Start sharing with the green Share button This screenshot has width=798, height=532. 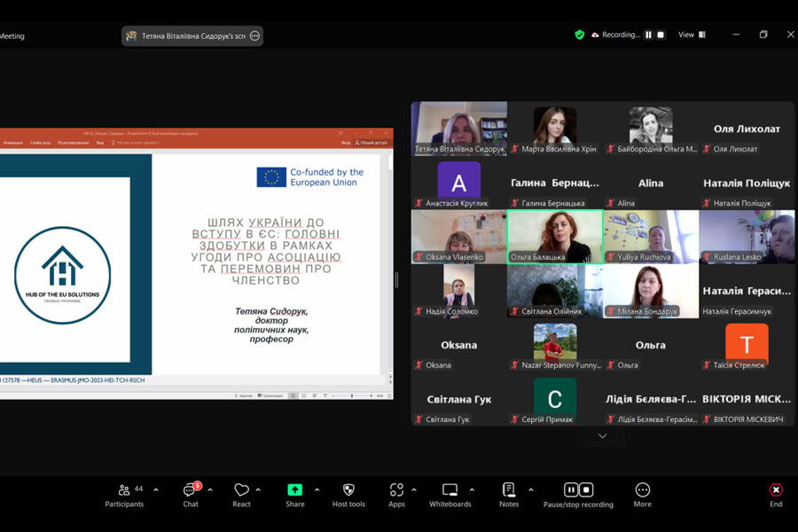[294, 495]
